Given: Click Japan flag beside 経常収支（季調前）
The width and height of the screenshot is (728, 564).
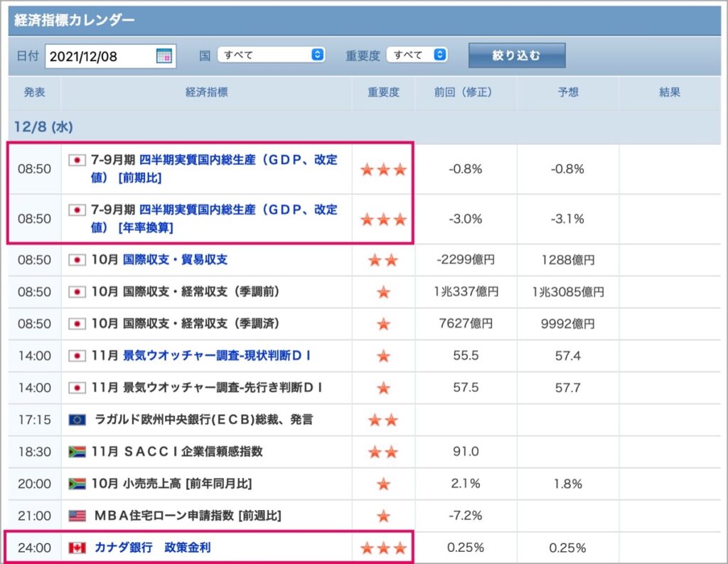Looking at the screenshot, I should click(x=77, y=292).
